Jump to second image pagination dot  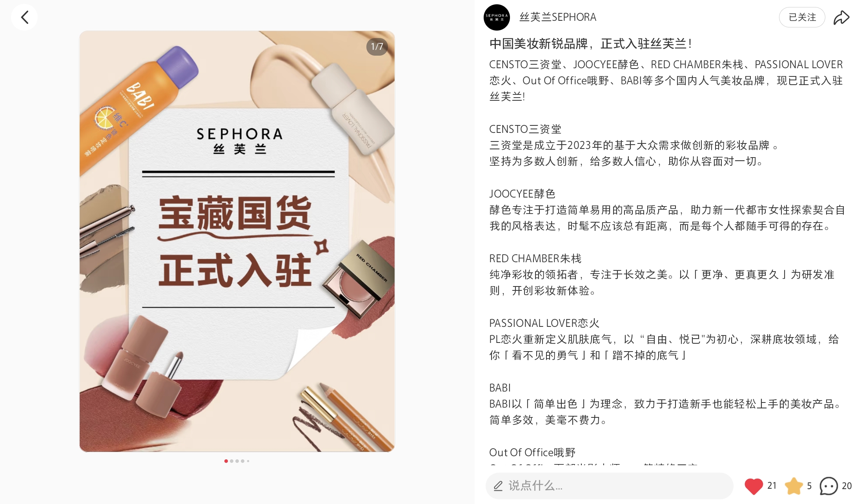pos(231,461)
